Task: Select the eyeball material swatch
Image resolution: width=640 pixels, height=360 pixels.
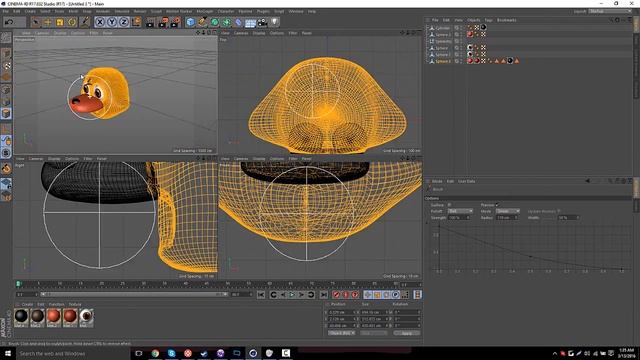Action: point(86,317)
